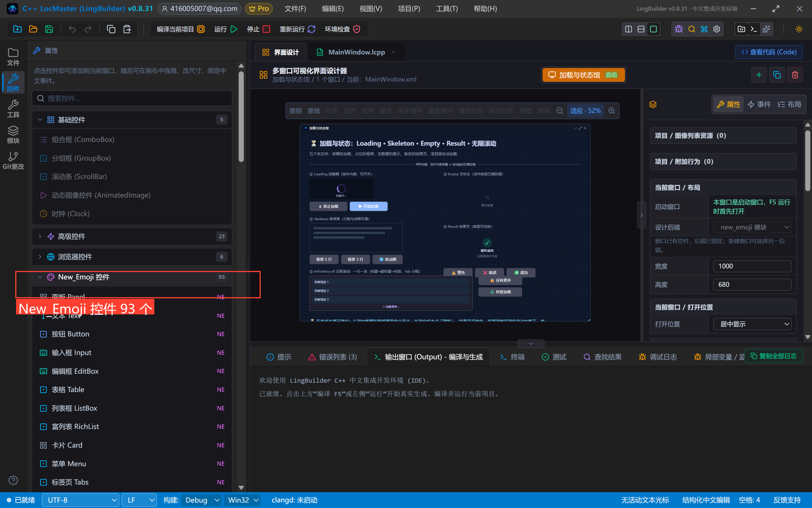
Task: Click the Stop (停止) square icon
Action: click(x=266, y=29)
